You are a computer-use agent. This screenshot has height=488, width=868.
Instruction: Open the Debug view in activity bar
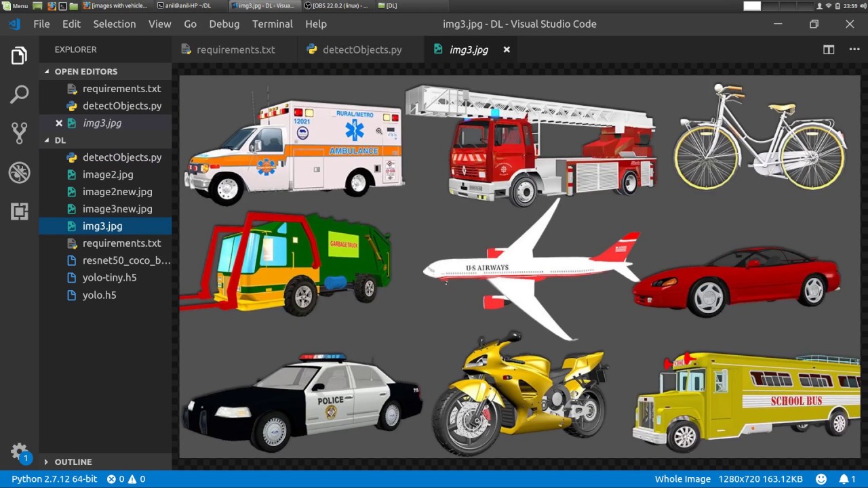pyautogui.click(x=19, y=172)
